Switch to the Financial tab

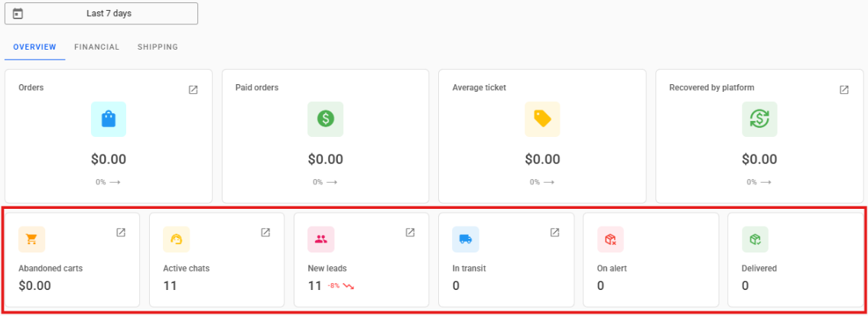[x=96, y=47]
